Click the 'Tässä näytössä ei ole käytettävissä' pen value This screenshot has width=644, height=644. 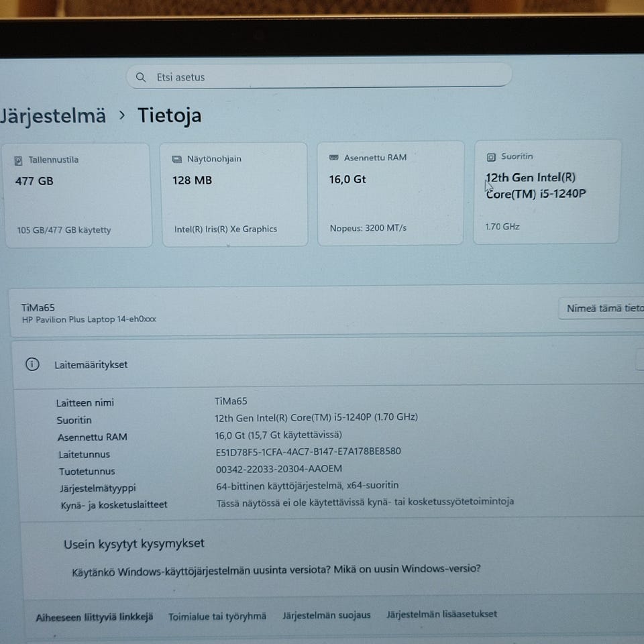[x=365, y=502]
